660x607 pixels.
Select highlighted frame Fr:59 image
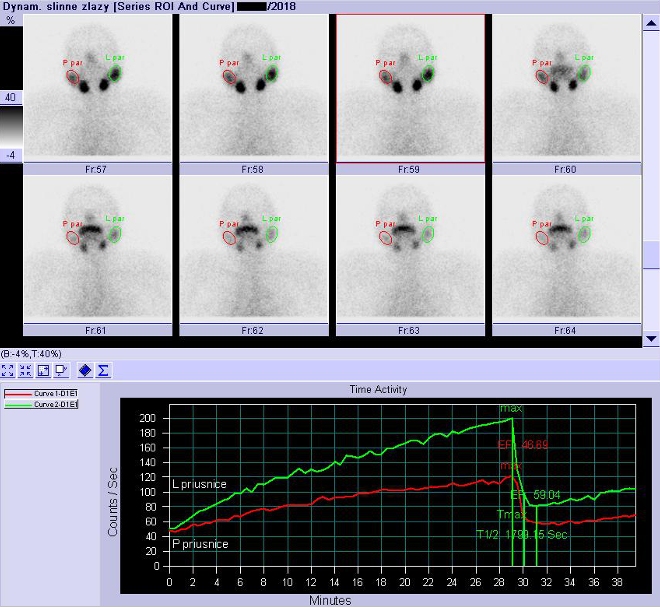tap(410, 88)
